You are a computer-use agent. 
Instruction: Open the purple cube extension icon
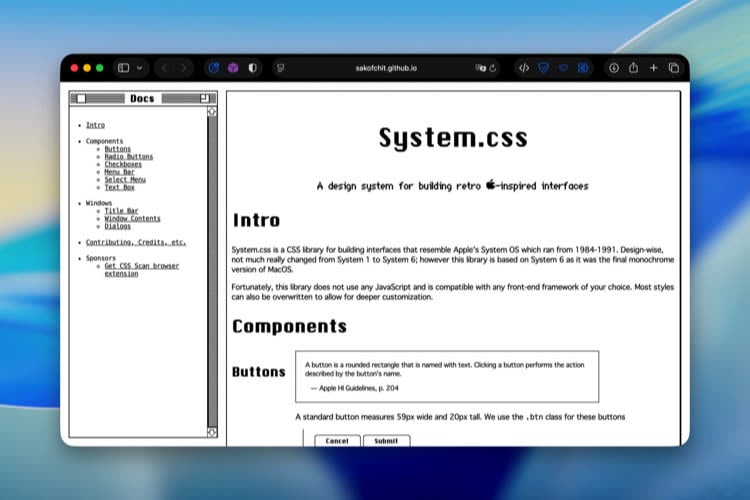tap(232, 68)
